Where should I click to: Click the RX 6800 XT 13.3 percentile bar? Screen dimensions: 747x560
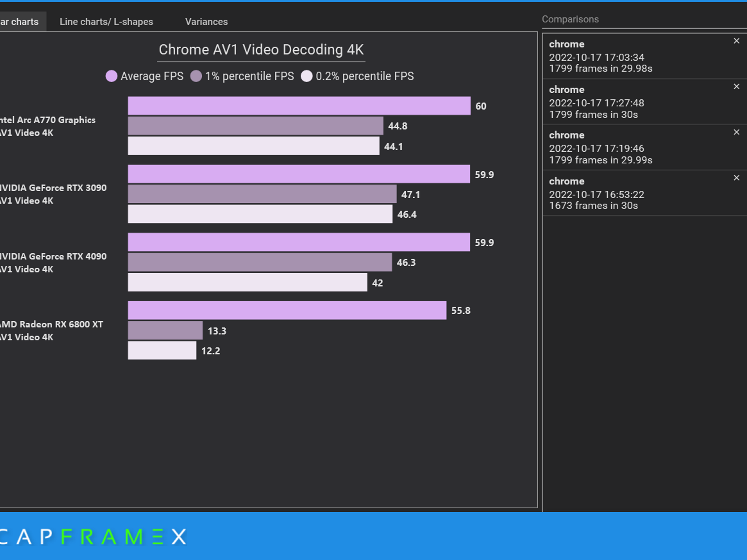pyautogui.click(x=165, y=331)
